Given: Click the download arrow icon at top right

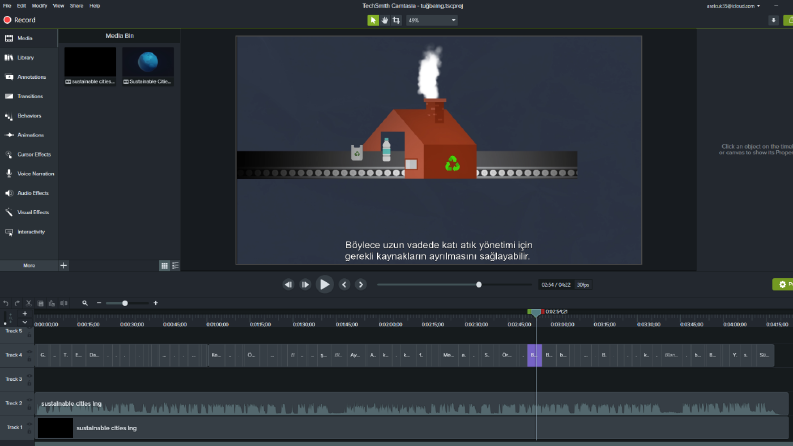Looking at the screenshot, I should coord(773,20).
